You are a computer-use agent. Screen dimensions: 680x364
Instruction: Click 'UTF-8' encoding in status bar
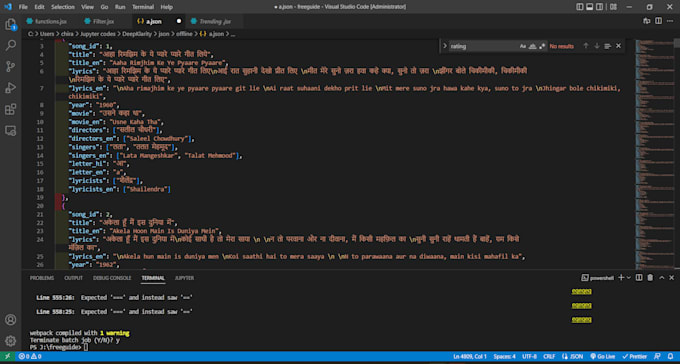point(529,356)
